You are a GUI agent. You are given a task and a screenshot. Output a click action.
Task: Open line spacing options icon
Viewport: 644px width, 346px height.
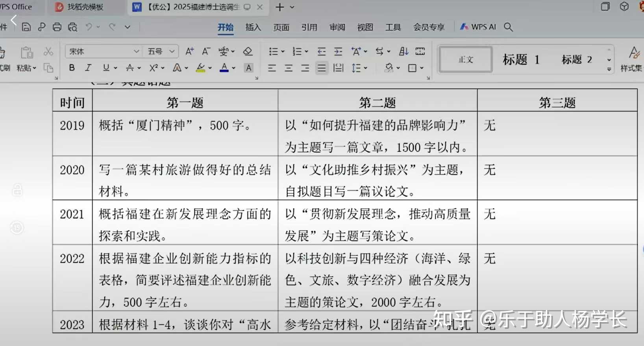(356, 68)
